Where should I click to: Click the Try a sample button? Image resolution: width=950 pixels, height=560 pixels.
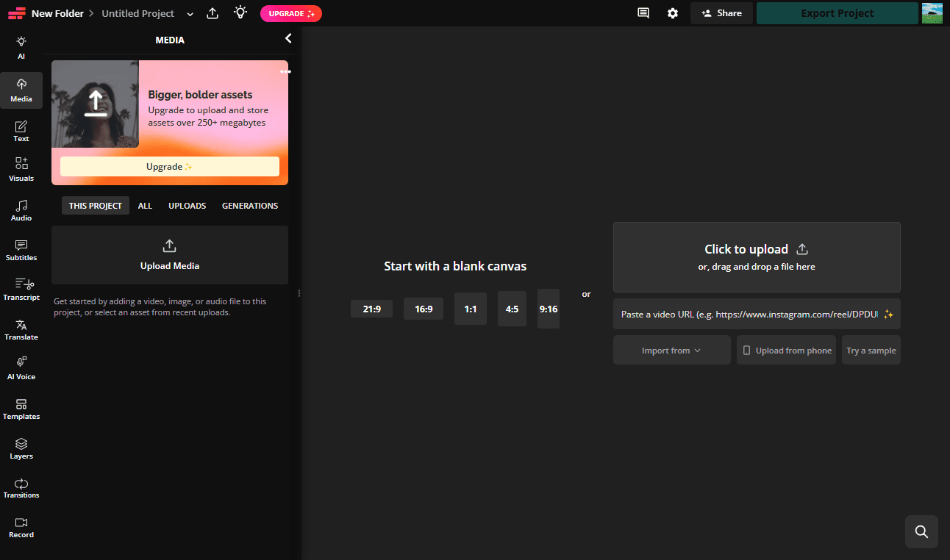pos(871,351)
